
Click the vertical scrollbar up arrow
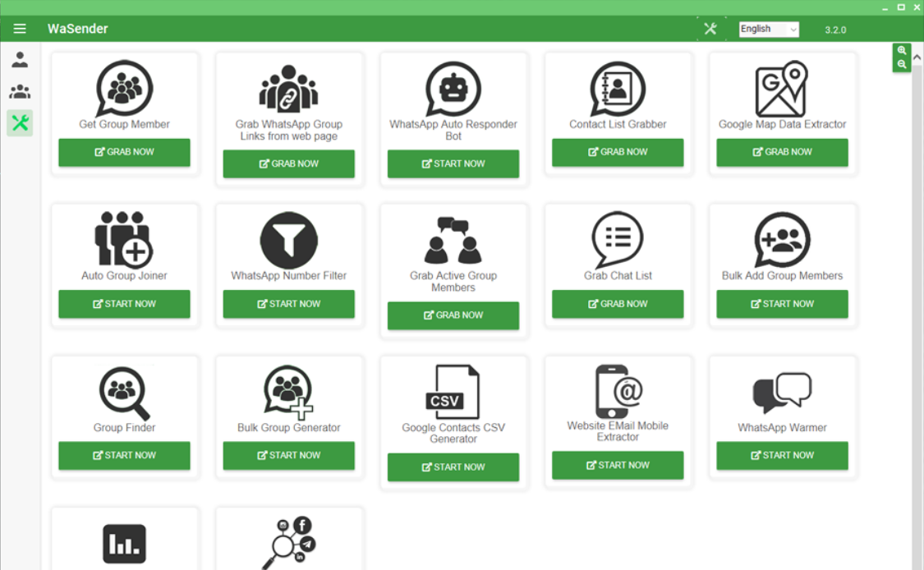[x=917, y=57]
